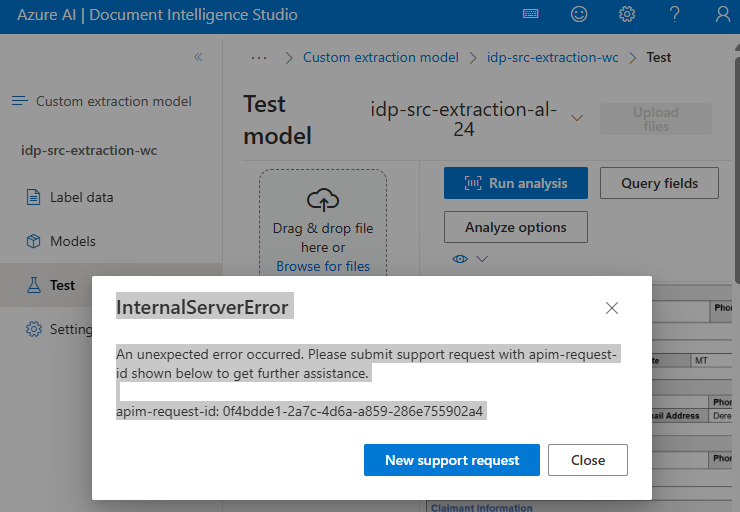Viewport: 740px width, 512px height.
Task: Click the Close button in dialog
Action: [588, 460]
